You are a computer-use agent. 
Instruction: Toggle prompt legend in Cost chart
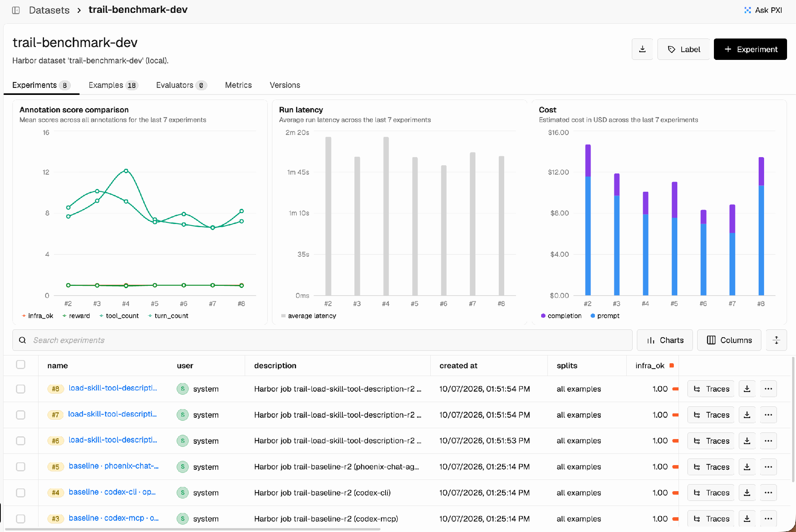tap(605, 316)
